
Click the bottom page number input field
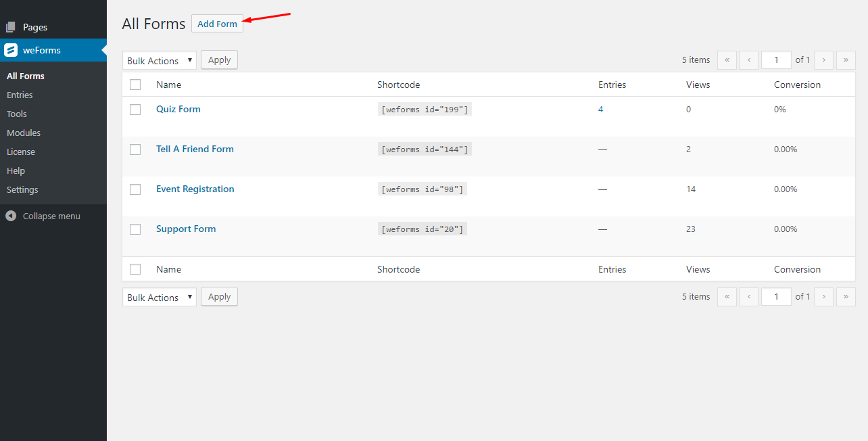(776, 297)
